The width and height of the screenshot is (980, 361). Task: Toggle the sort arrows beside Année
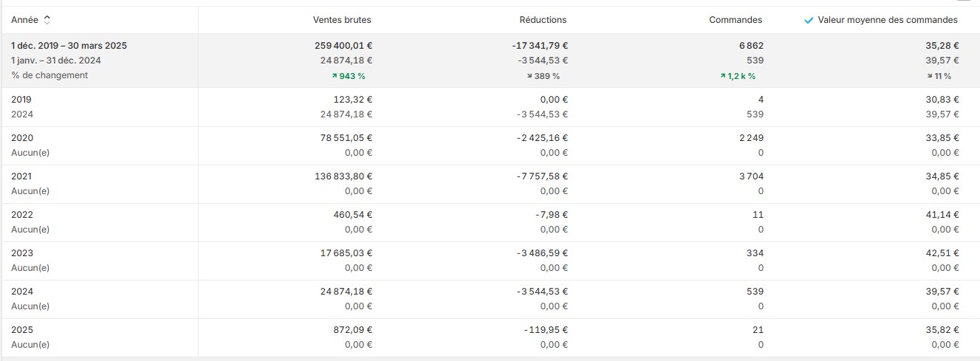[48, 20]
